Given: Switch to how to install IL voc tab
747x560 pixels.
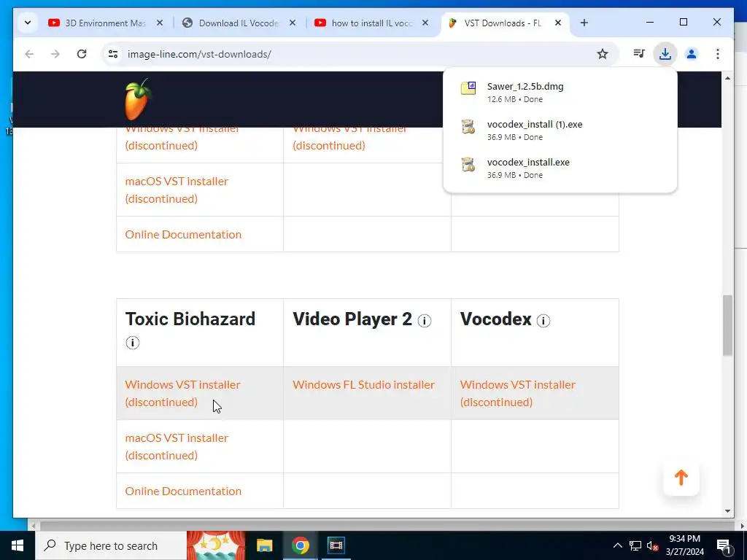Looking at the screenshot, I should point(371,23).
